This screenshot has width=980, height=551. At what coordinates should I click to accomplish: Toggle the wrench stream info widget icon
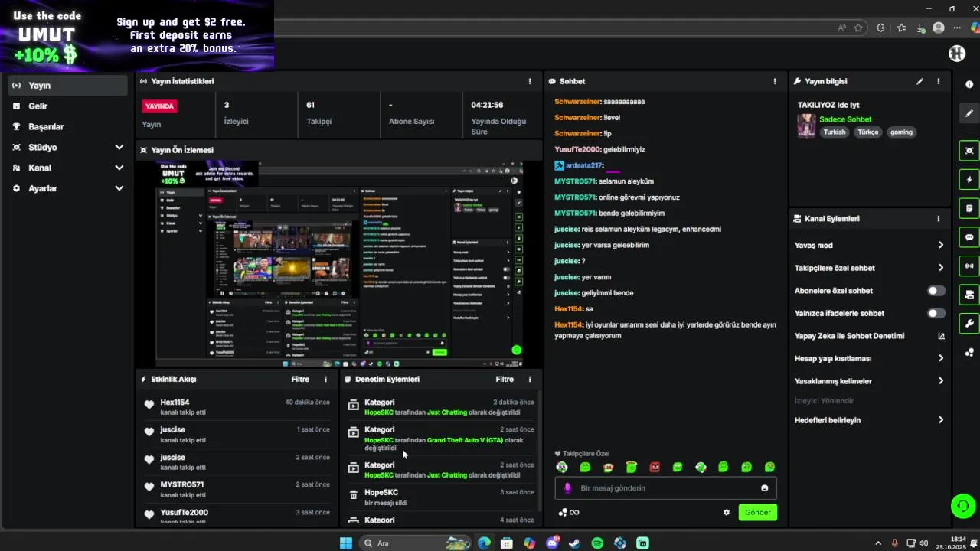tap(969, 324)
